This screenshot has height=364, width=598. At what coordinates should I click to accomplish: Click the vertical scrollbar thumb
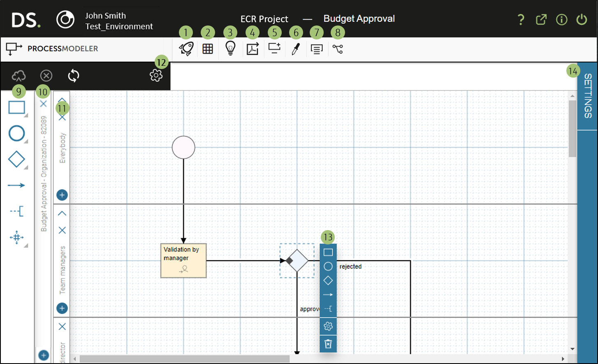[572, 129]
